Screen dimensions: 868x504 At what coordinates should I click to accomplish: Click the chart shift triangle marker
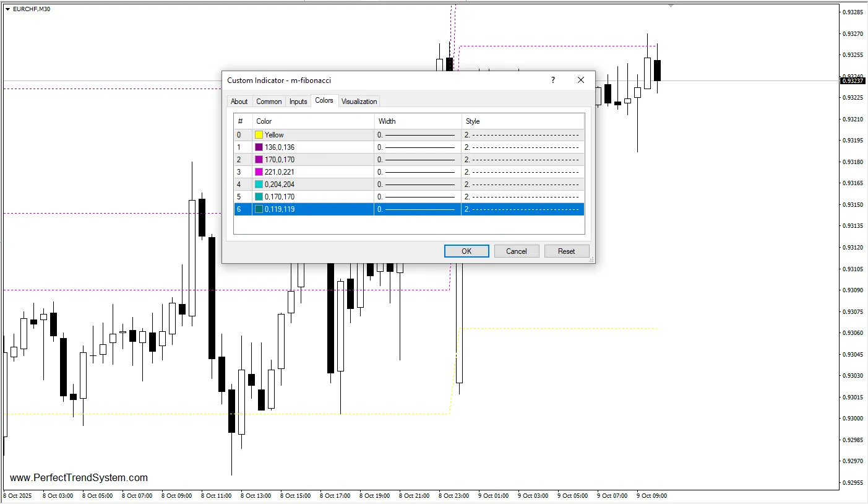(x=671, y=6)
